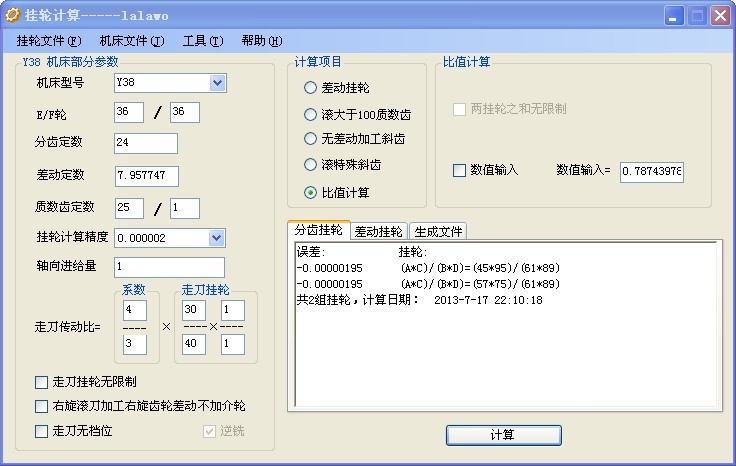Click the 系数 denominator field showing 3
This screenshot has width=736, height=466.
pos(135,344)
